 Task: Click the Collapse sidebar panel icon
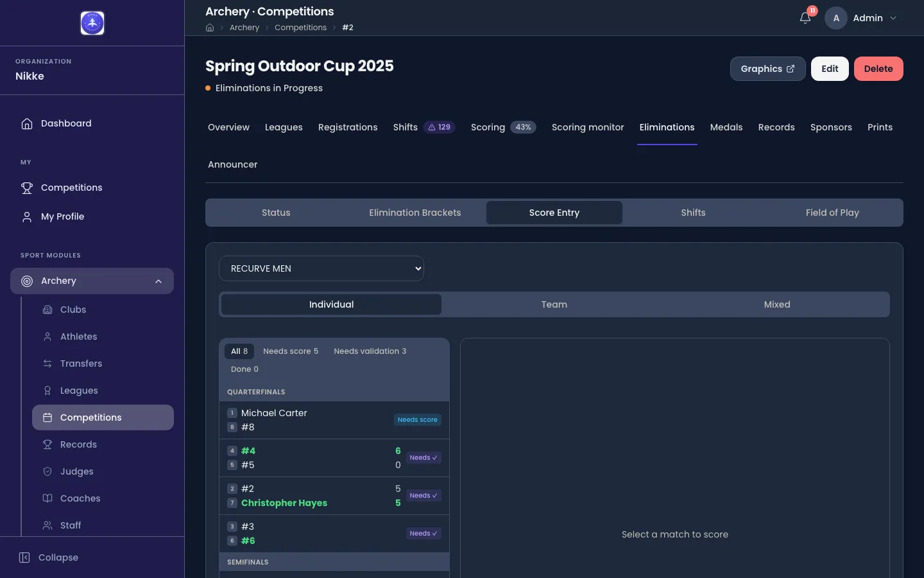point(24,557)
